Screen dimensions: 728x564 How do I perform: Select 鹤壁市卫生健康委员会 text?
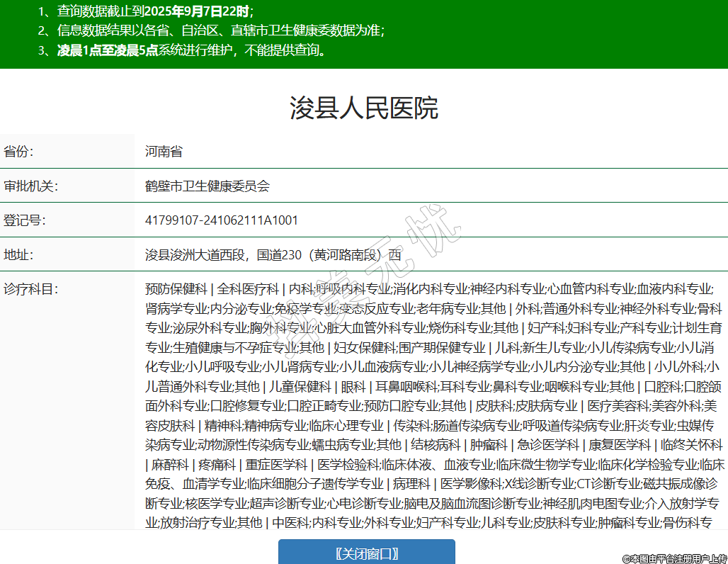pyautogui.click(x=207, y=186)
